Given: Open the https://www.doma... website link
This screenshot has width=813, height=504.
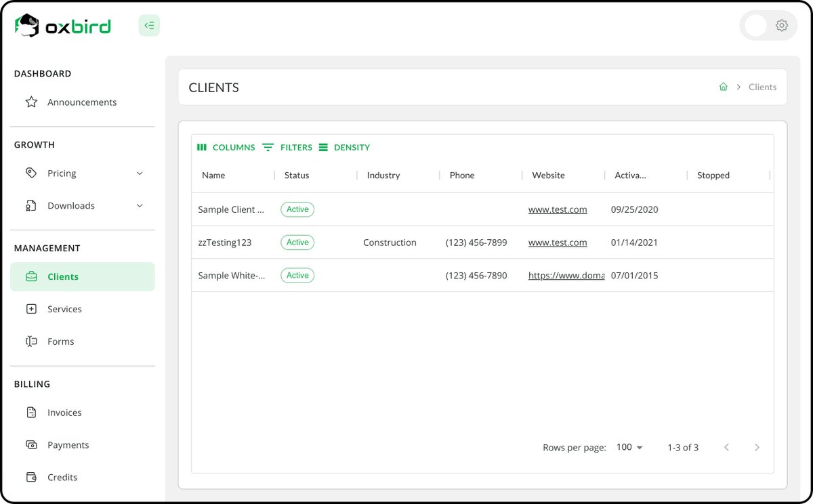Looking at the screenshot, I should click(x=566, y=276).
